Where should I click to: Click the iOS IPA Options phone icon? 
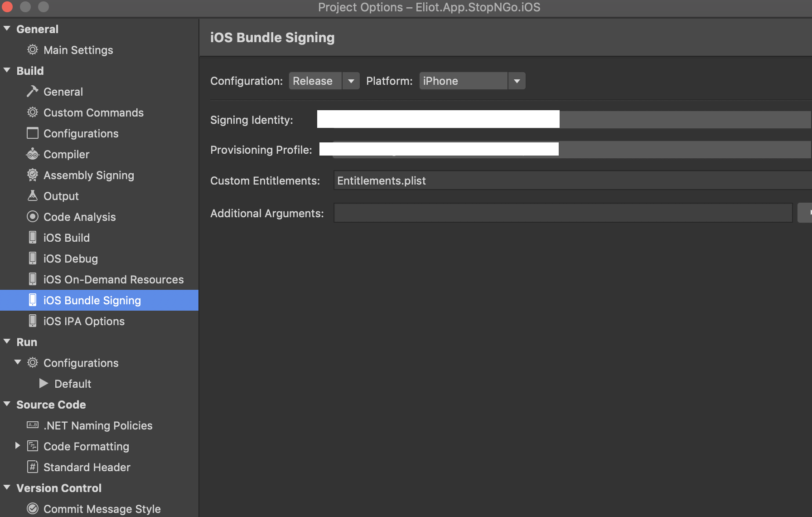pos(33,321)
